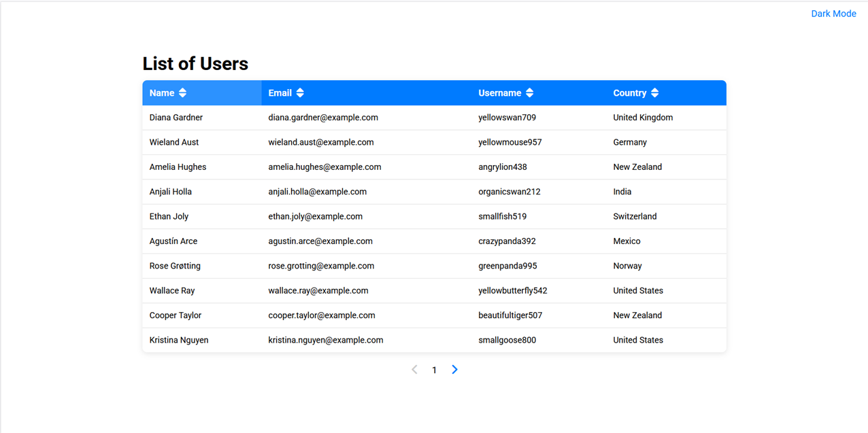
Task: Click the Username column header text
Action: [499, 93]
